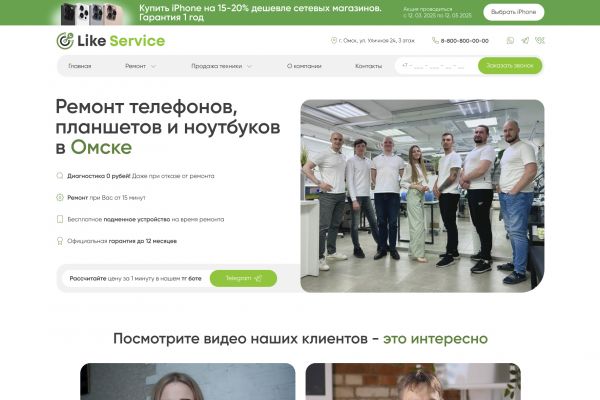
Task: Click the VK icon in header
Action: tap(540, 40)
